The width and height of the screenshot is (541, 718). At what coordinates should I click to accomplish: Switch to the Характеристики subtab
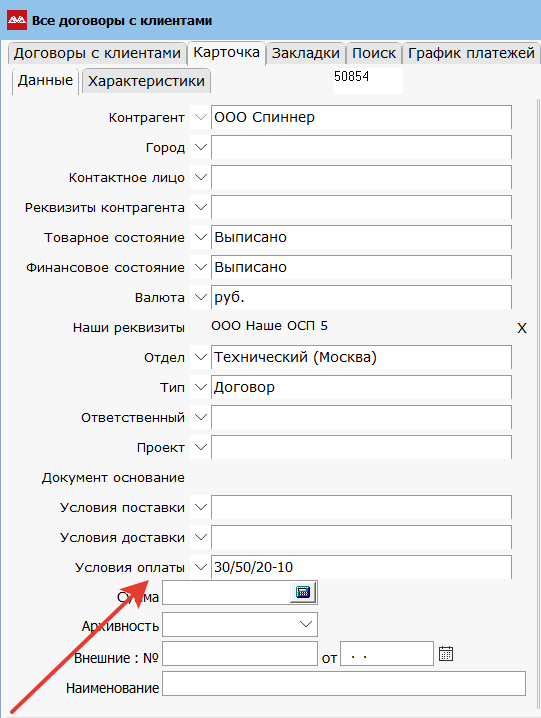(146, 81)
